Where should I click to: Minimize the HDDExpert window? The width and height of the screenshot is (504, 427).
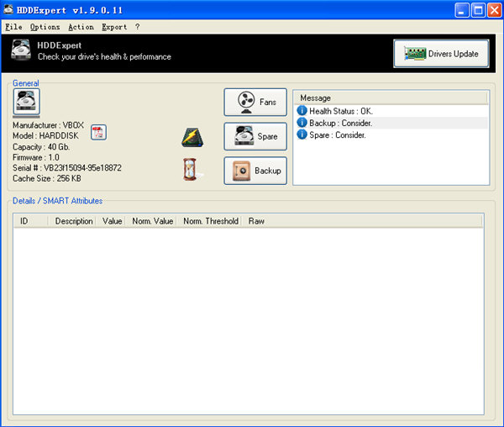click(x=461, y=10)
